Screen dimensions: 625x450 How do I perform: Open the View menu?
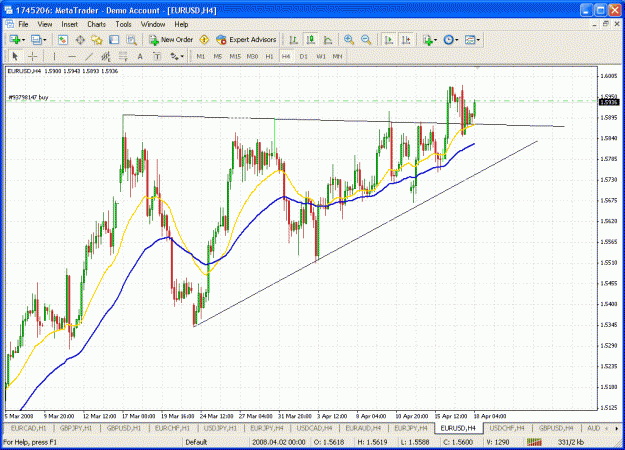tap(45, 24)
